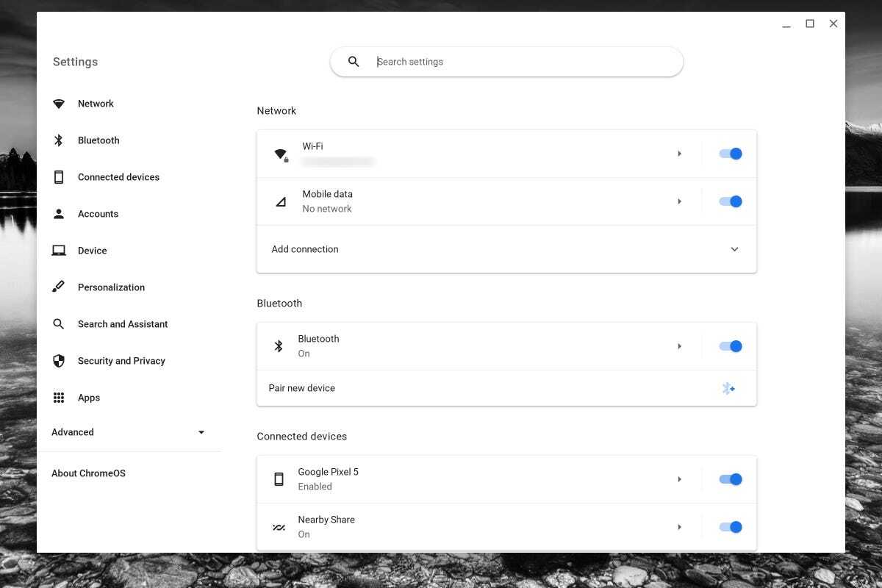Click the Mobile data 'No network' text

click(327, 209)
